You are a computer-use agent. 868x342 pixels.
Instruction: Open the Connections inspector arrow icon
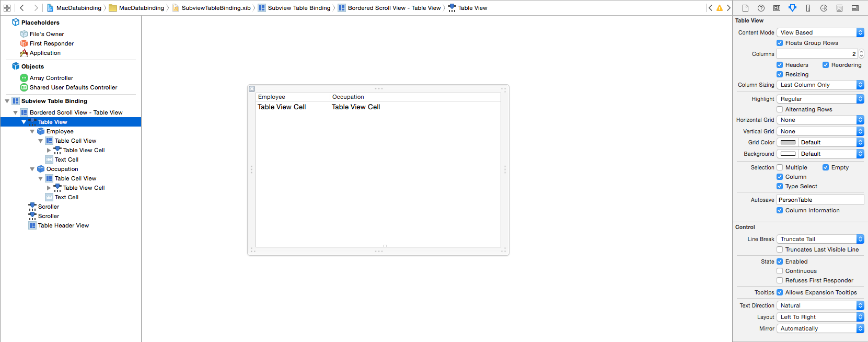(x=824, y=8)
